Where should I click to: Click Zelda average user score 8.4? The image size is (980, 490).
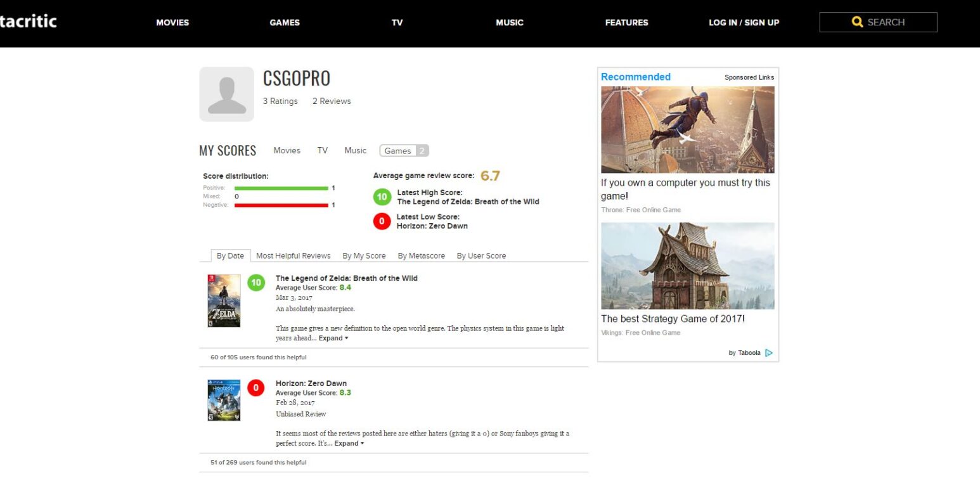[345, 288]
